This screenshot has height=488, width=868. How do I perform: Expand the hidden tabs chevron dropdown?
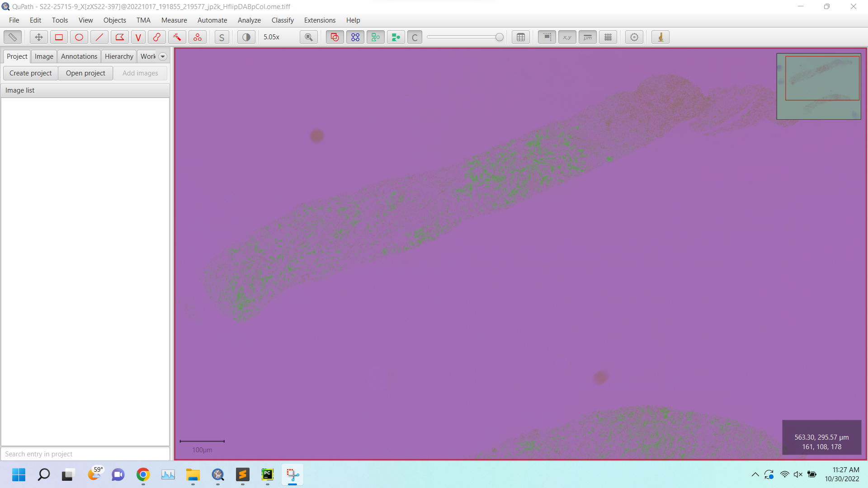162,56
